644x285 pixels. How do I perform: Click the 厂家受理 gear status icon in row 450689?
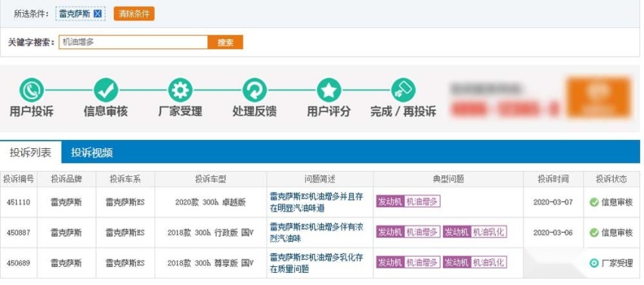(x=594, y=263)
